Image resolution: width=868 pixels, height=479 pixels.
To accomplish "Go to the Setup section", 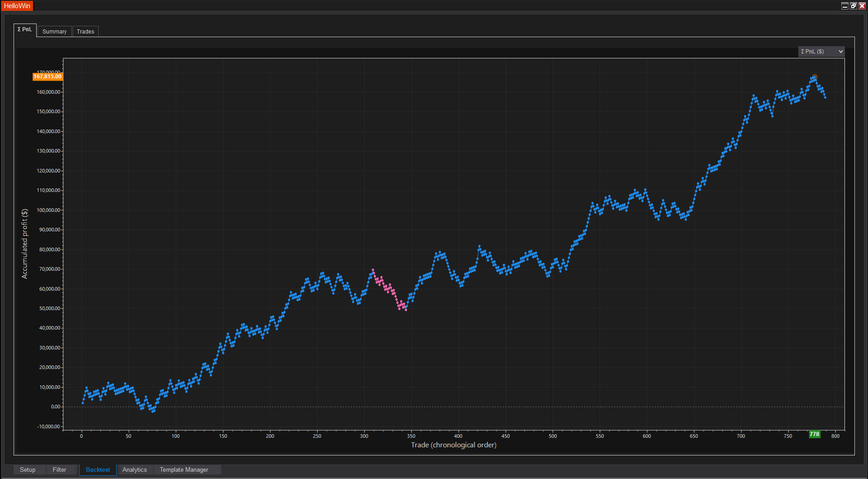I will pyautogui.click(x=28, y=470).
